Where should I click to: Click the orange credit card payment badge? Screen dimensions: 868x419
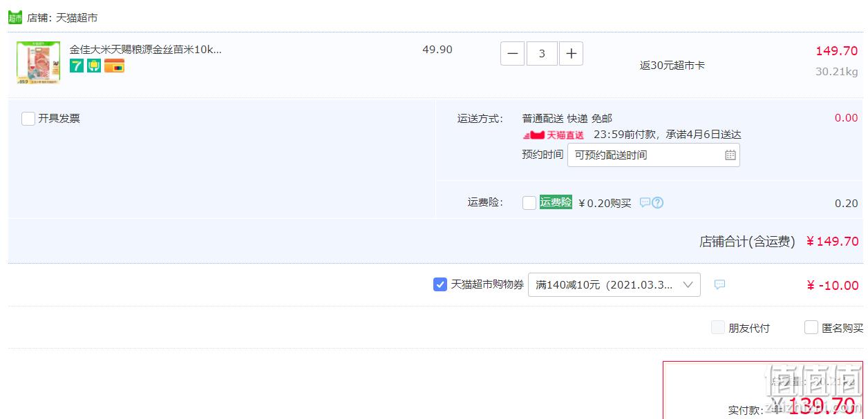pyautogui.click(x=114, y=66)
